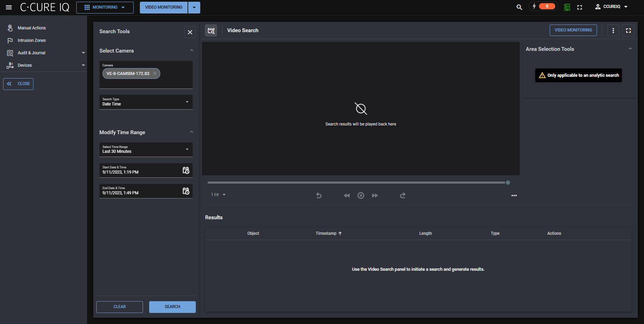Click the blue SEARCH button
This screenshot has height=324, width=644.
coord(172,307)
